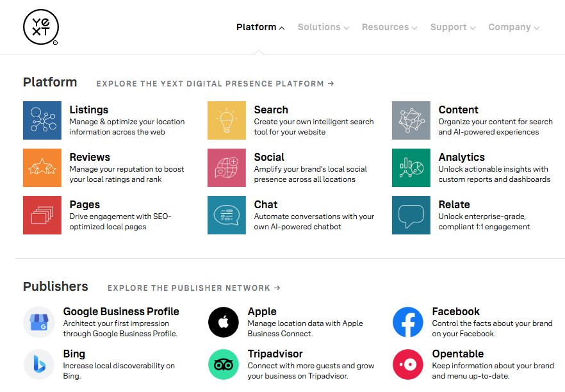Select the green Analytics chart icon
The height and width of the screenshot is (392, 565).
click(411, 168)
